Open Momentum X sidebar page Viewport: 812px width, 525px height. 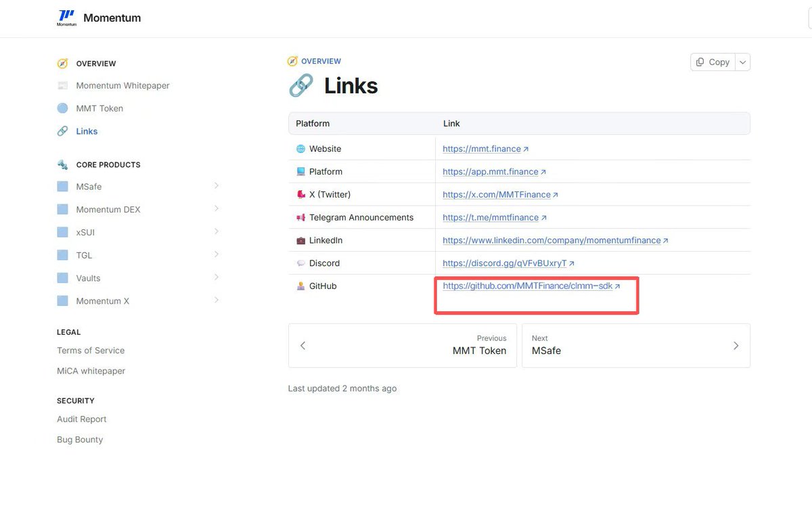(x=103, y=301)
